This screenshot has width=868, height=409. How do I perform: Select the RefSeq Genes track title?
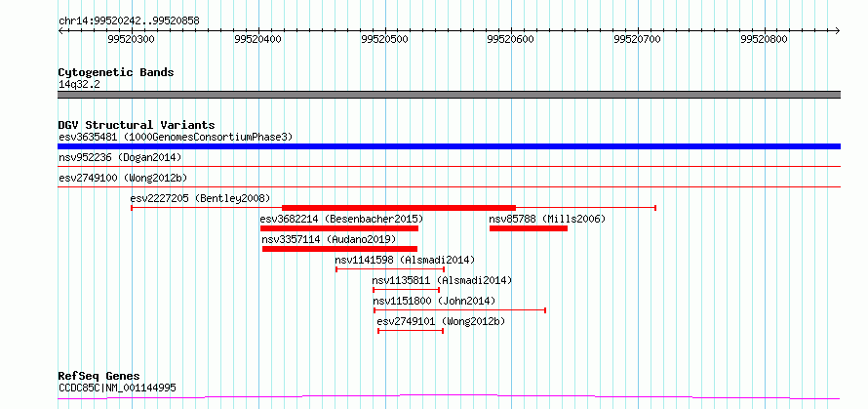point(99,377)
